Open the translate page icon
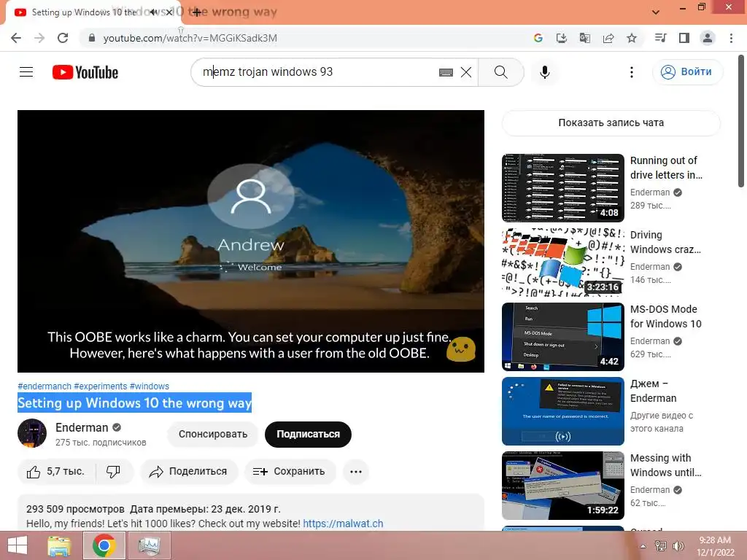Screen dimensions: 747x560 pyautogui.click(x=584, y=38)
